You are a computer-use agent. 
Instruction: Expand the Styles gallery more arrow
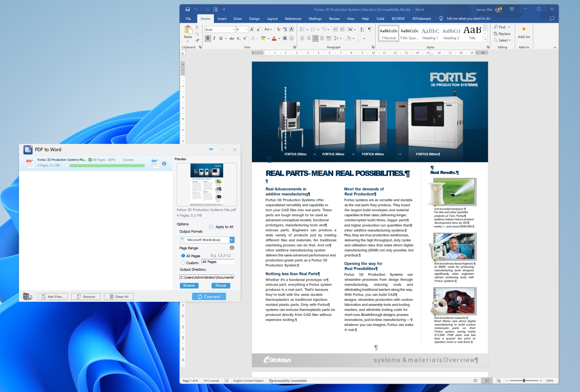pos(485,39)
